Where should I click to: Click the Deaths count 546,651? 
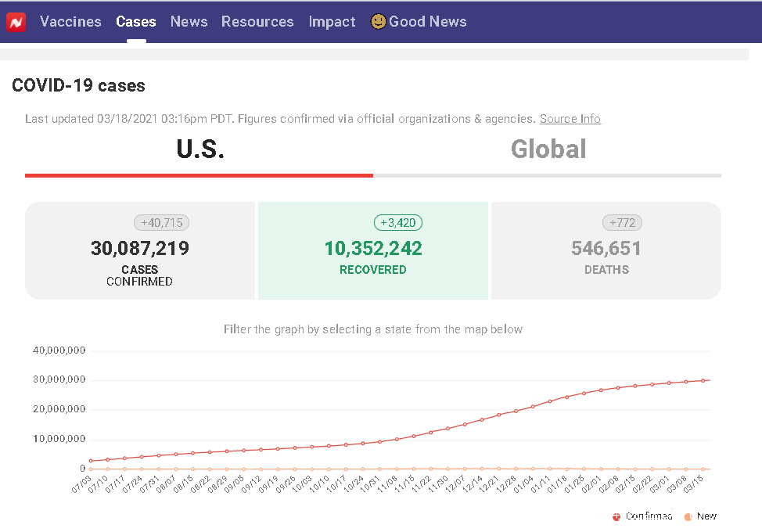tap(606, 249)
